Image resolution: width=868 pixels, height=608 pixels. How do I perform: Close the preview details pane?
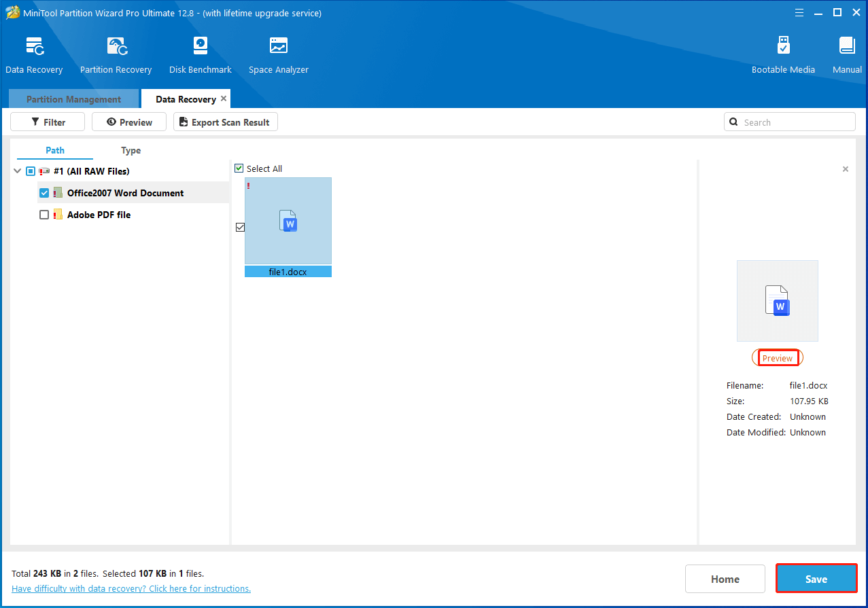click(846, 169)
